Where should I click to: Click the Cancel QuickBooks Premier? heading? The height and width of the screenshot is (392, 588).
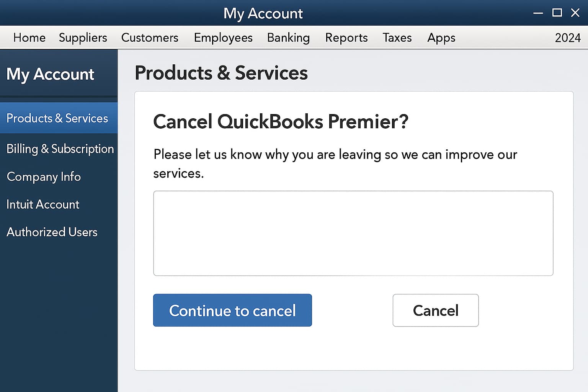click(x=281, y=121)
